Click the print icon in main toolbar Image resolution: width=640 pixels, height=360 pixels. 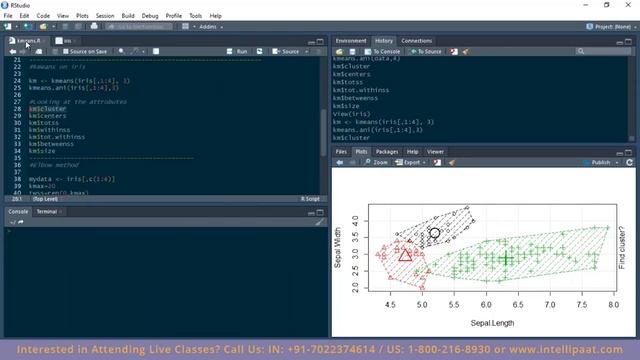pos(94,27)
